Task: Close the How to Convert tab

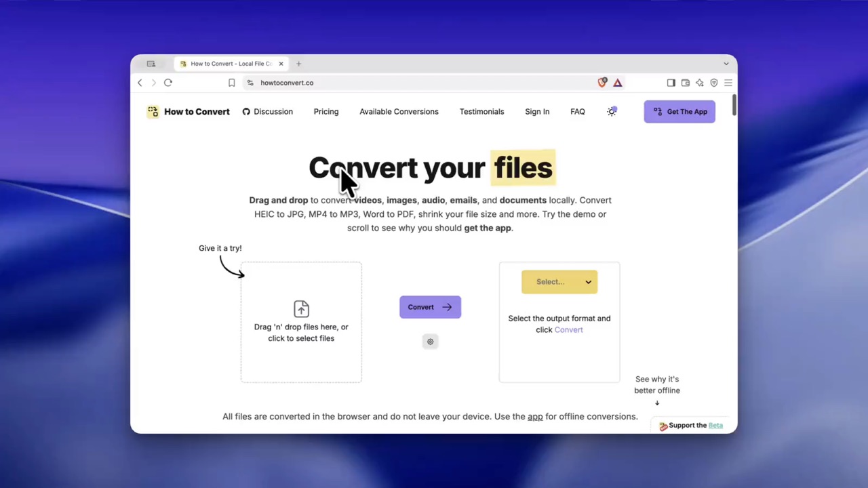Action: click(x=281, y=64)
